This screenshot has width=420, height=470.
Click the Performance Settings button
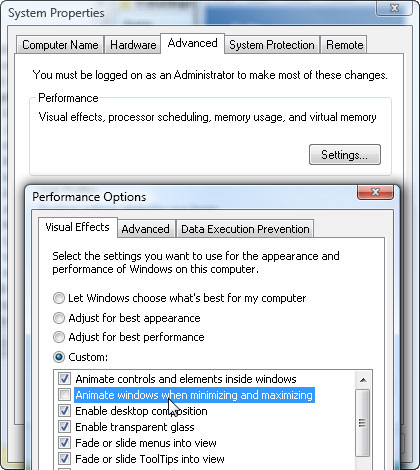click(x=345, y=155)
